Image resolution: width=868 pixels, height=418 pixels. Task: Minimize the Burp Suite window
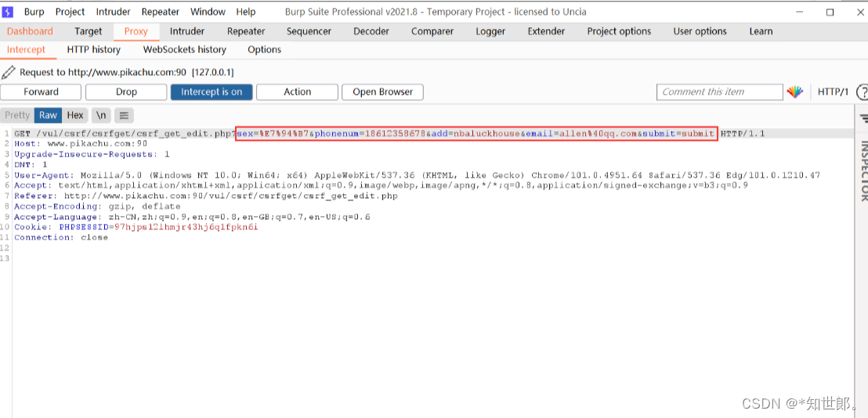click(799, 12)
